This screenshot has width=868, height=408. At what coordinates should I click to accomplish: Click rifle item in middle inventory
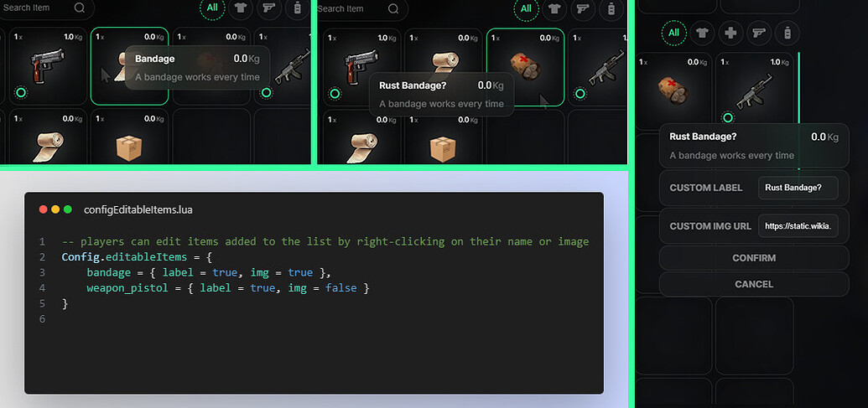[x=597, y=67]
